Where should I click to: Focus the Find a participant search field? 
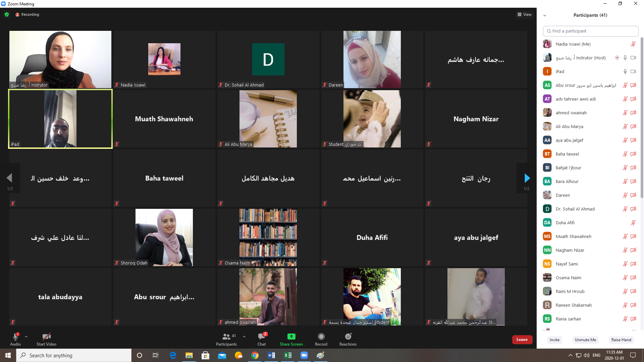coord(590,31)
